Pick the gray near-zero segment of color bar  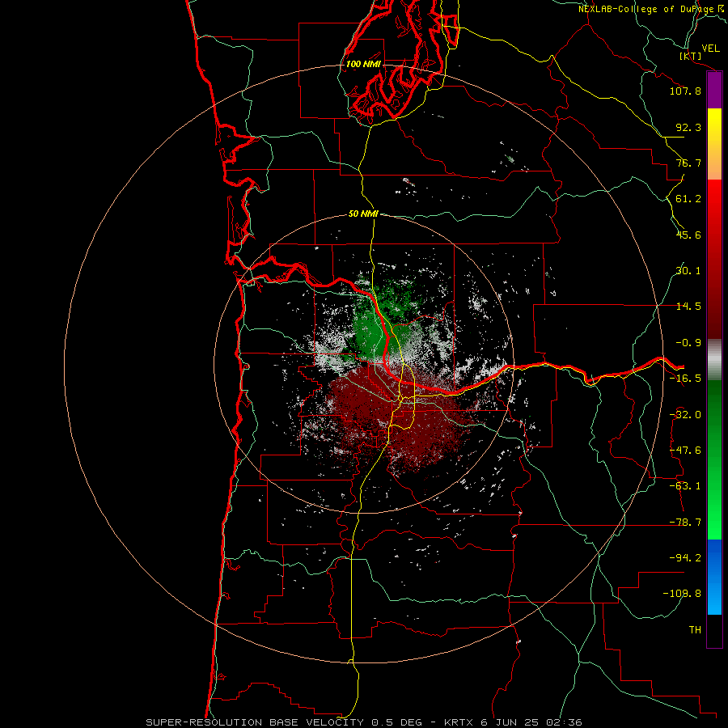coord(714,360)
